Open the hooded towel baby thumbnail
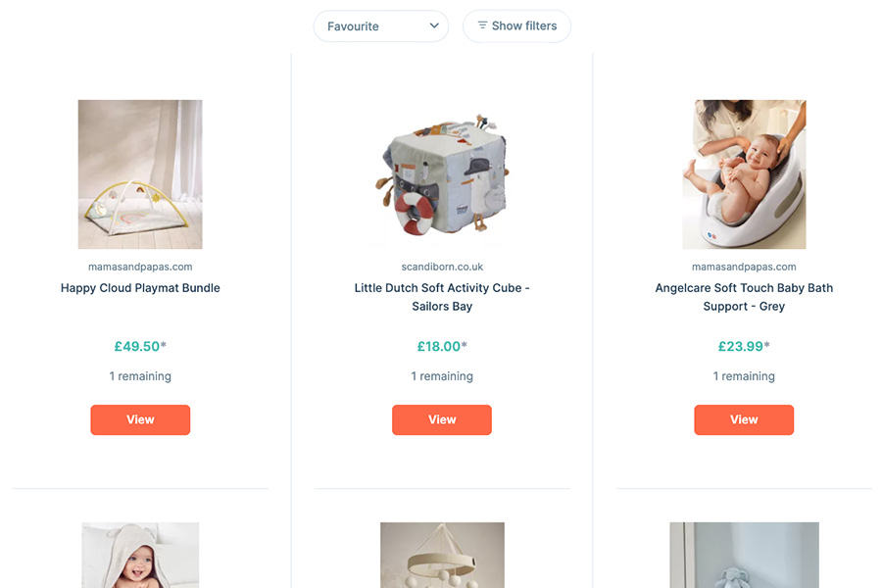Viewport: 882px width, 588px height. (x=140, y=555)
